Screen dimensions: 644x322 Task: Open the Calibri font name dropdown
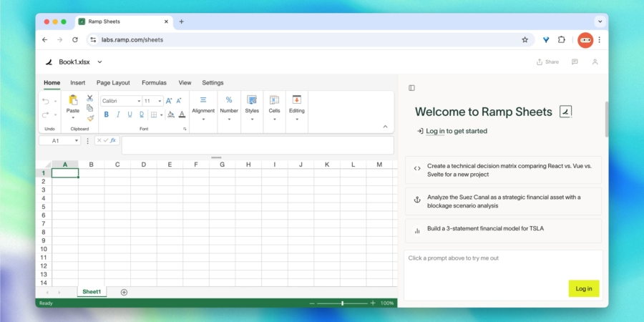point(121,101)
